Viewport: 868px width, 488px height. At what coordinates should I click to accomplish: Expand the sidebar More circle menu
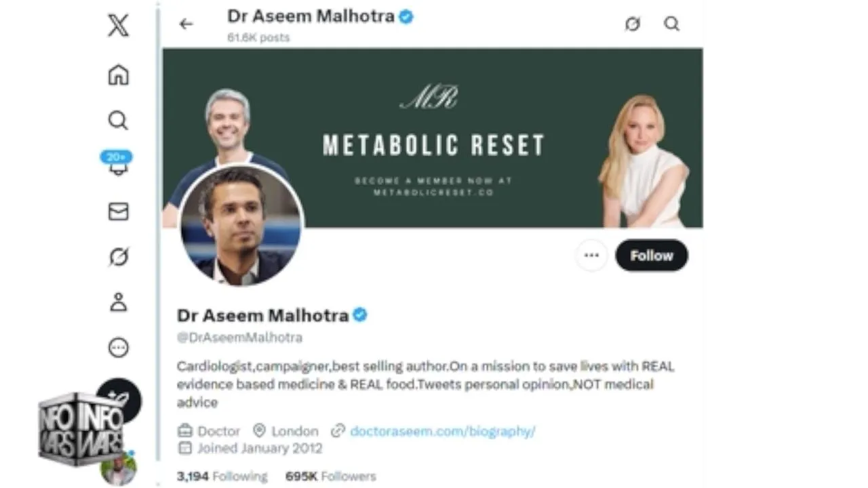[118, 348]
